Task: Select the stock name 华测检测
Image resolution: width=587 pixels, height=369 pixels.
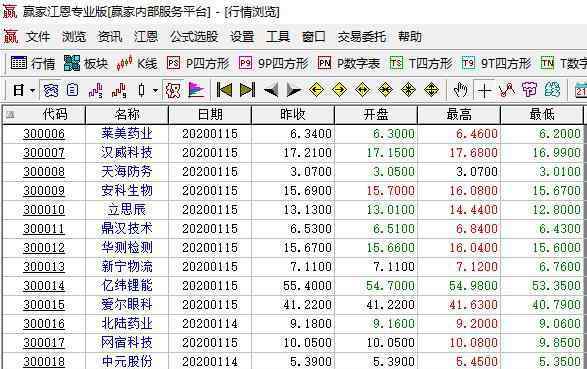Action: click(x=127, y=248)
